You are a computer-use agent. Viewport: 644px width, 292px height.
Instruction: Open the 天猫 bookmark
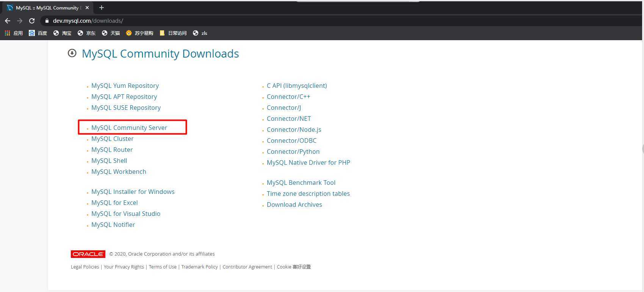pyautogui.click(x=111, y=33)
